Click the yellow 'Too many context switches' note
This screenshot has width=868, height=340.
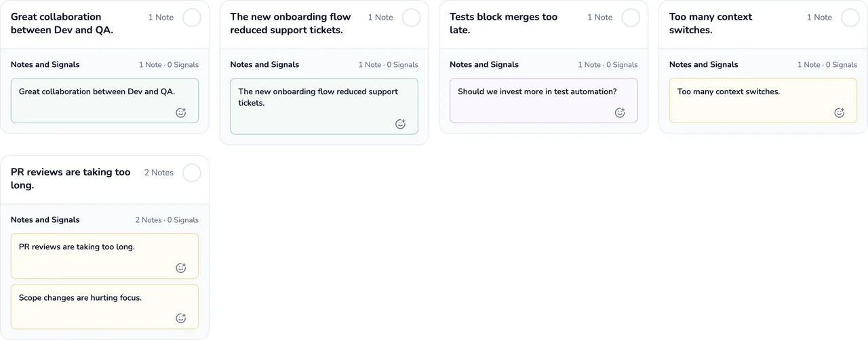[763, 100]
